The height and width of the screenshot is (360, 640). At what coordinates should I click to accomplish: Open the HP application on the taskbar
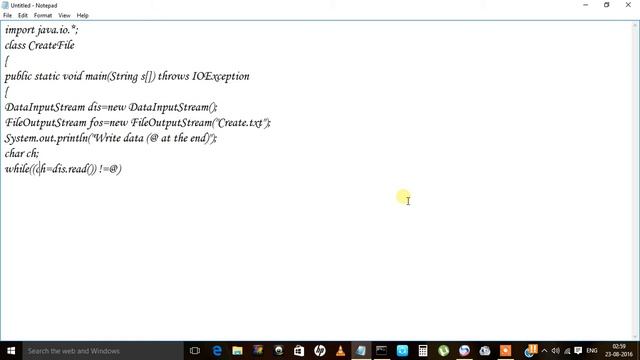click(x=320, y=351)
